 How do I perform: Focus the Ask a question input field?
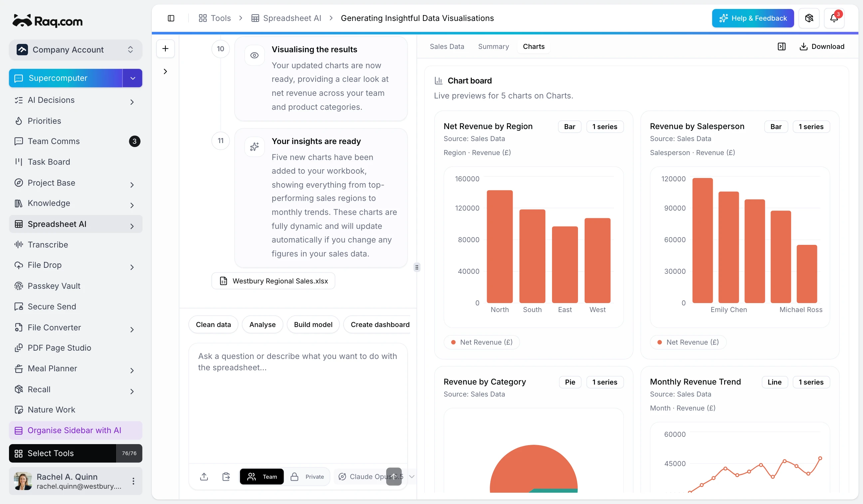[298, 403]
